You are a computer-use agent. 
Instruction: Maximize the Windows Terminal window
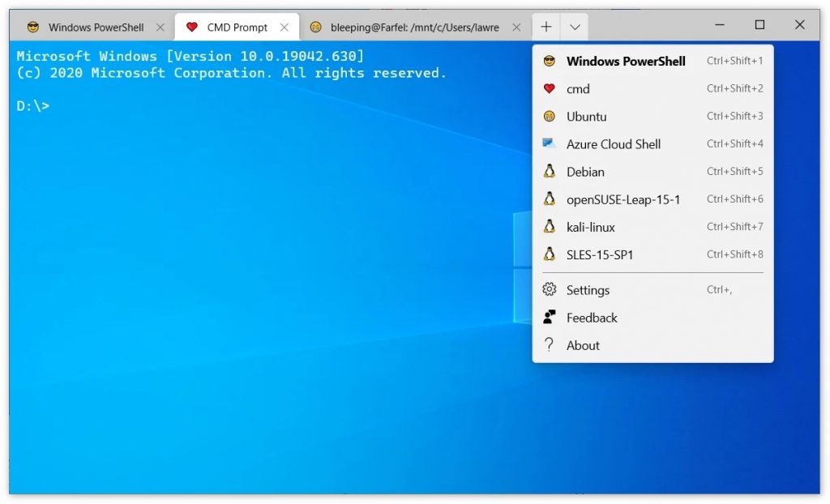[759, 25]
